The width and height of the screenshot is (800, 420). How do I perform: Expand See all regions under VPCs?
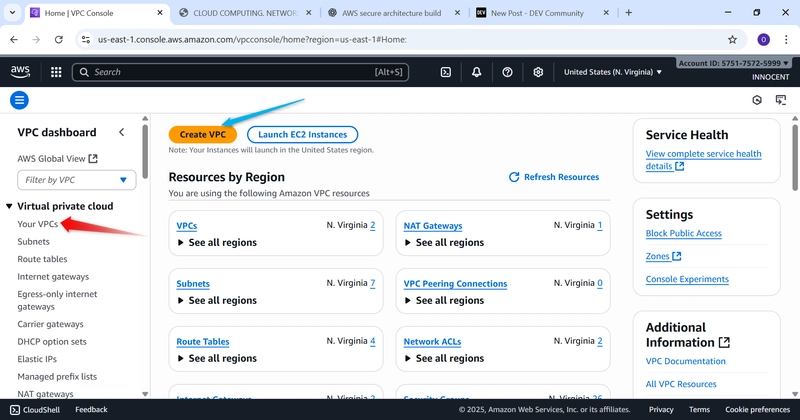(x=216, y=242)
